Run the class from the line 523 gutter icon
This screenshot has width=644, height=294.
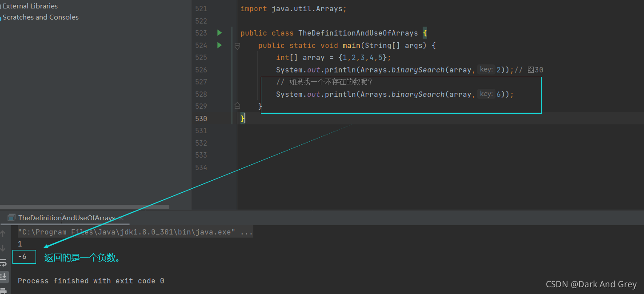click(x=219, y=33)
